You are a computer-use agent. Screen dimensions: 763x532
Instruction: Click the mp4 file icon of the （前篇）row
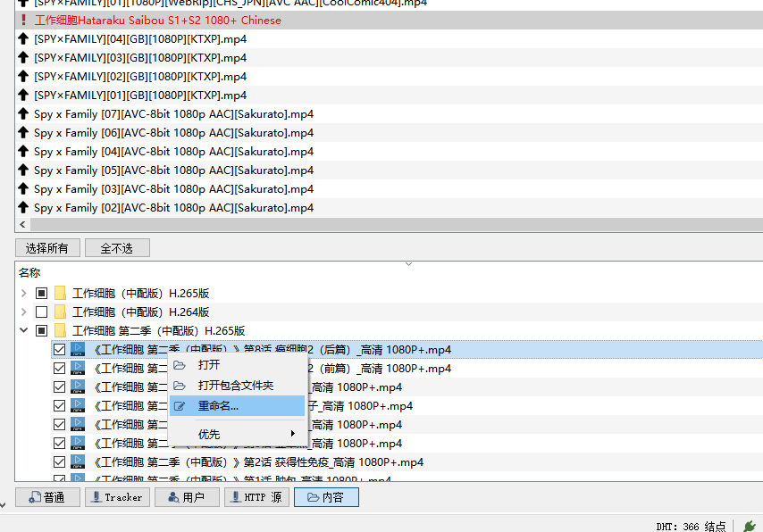[78, 368]
